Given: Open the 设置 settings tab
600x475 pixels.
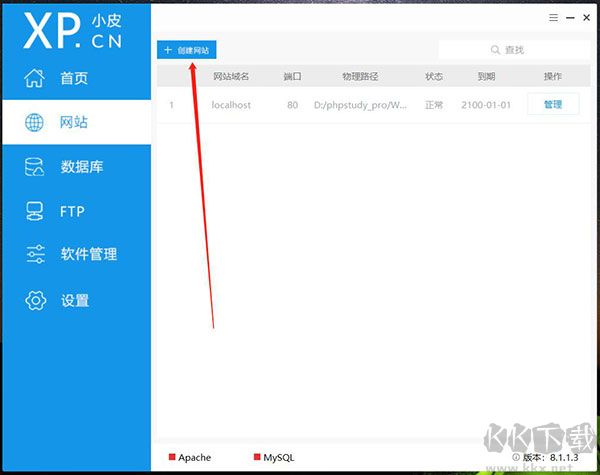Looking at the screenshot, I should [77, 300].
